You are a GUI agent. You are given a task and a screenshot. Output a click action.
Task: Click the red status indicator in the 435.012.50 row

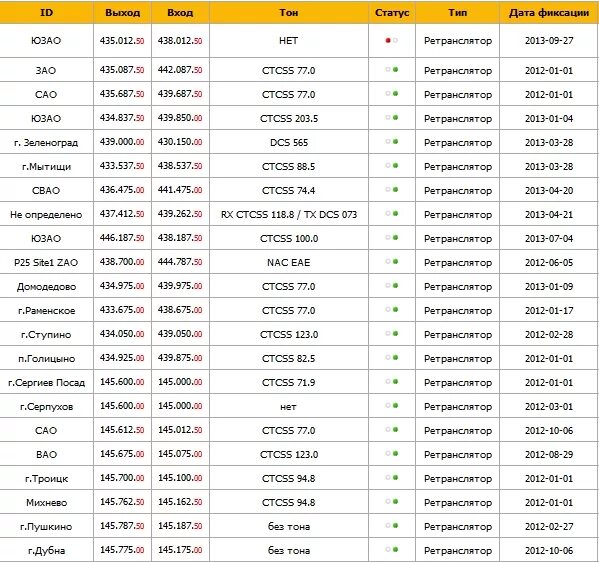(388, 40)
